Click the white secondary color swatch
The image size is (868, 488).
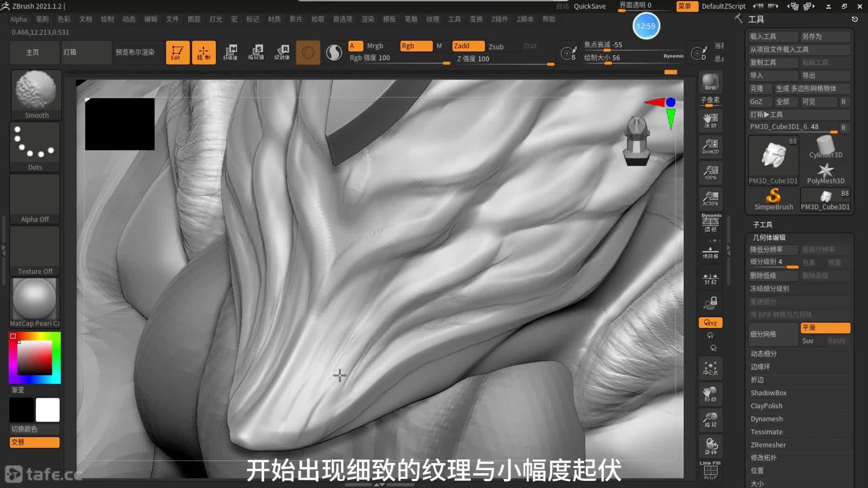47,410
